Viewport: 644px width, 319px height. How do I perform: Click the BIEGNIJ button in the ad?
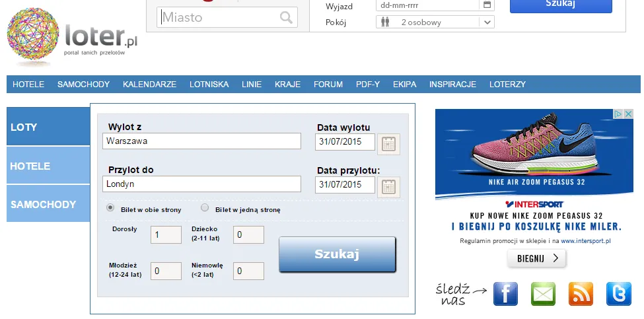click(x=537, y=258)
